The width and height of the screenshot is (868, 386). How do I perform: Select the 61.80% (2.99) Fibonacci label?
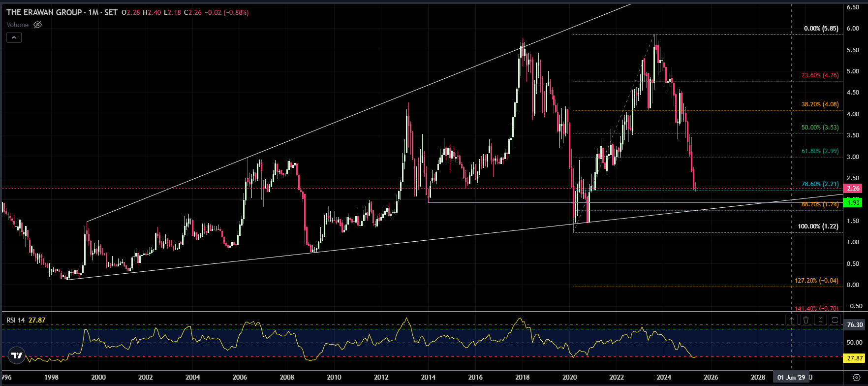[x=820, y=151]
